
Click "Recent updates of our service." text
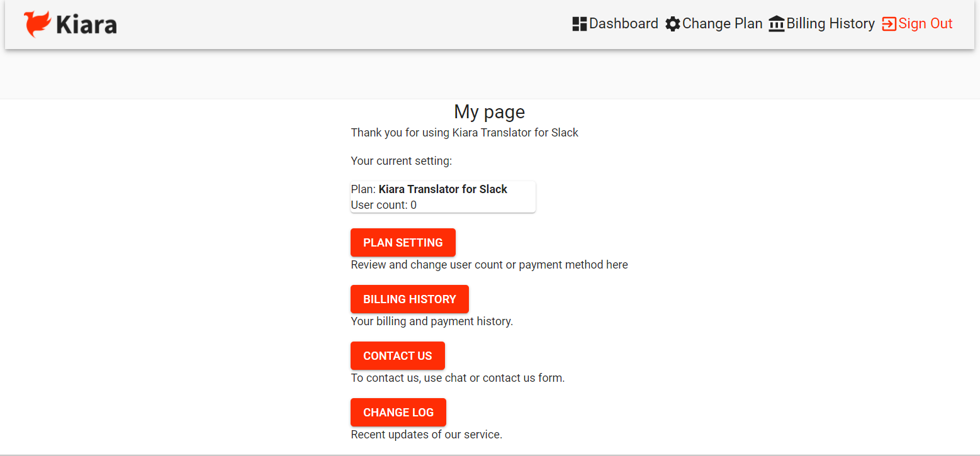click(x=426, y=435)
